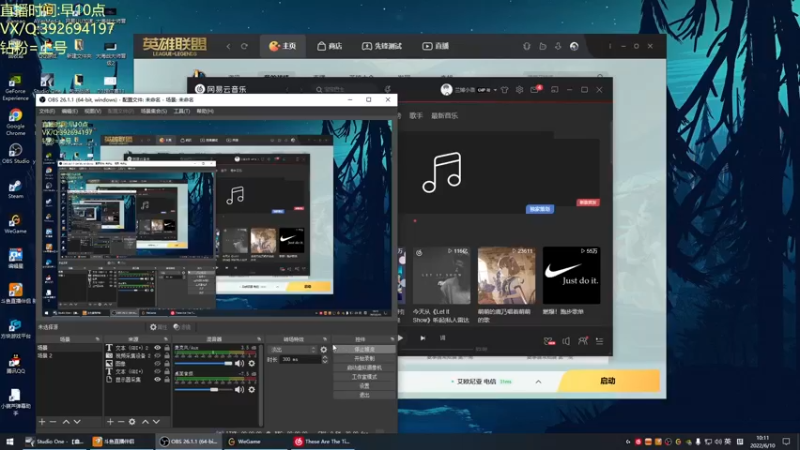This screenshot has width=800, height=450.
Task: Click the League client back arrow
Action: click(x=229, y=46)
